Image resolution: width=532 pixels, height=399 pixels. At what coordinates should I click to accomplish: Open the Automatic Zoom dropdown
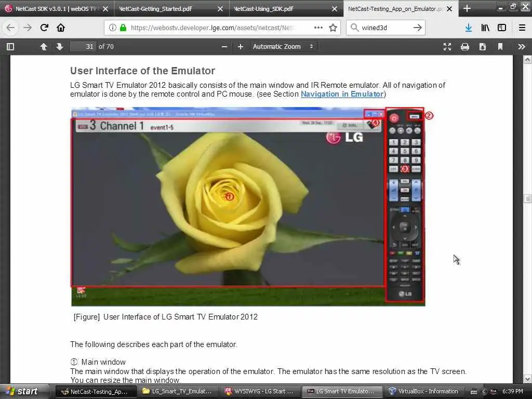(x=284, y=46)
